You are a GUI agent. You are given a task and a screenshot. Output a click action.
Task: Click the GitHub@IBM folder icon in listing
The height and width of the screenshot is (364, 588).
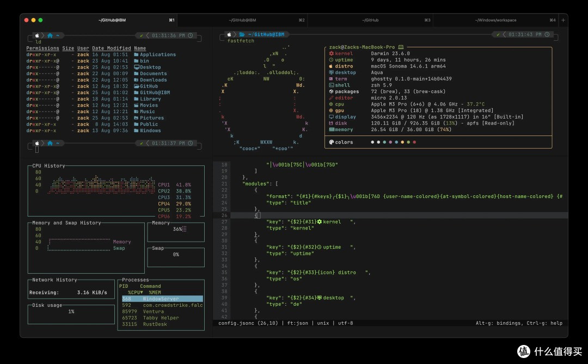pyautogui.click(x=136, y=92)
